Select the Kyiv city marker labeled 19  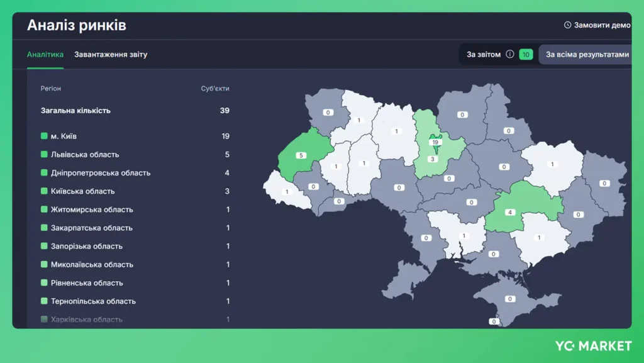point(435,142)
